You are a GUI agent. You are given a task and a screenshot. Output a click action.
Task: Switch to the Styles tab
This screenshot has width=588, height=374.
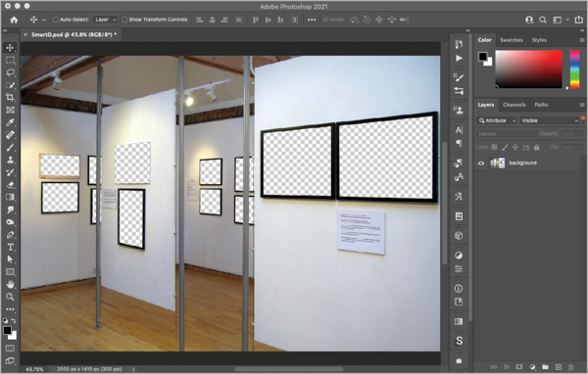(539, 40)
